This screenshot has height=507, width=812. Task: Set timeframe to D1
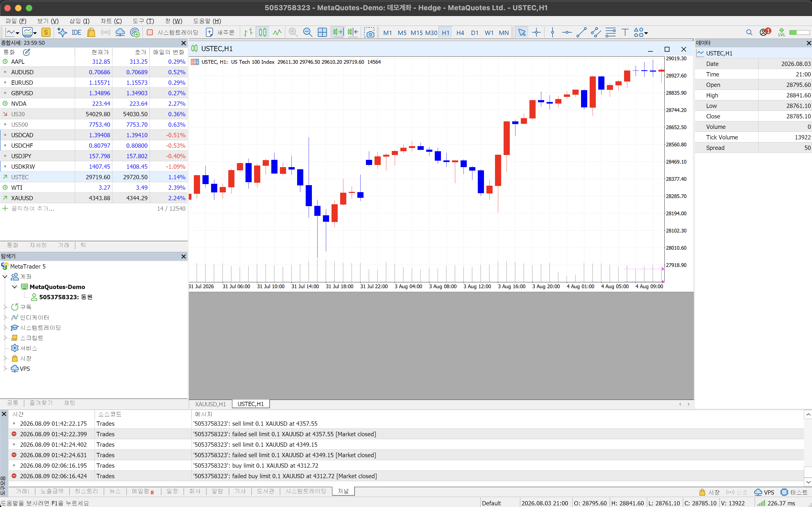(475, 33)
